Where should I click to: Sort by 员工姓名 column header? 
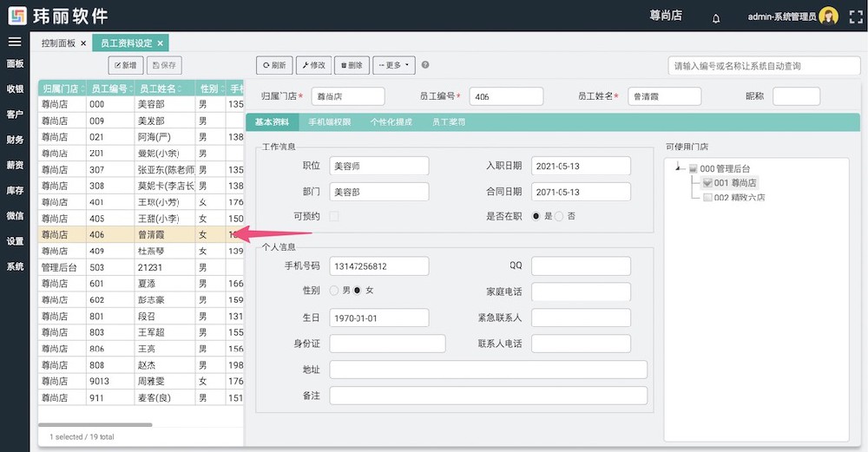[x=164, y=88]
